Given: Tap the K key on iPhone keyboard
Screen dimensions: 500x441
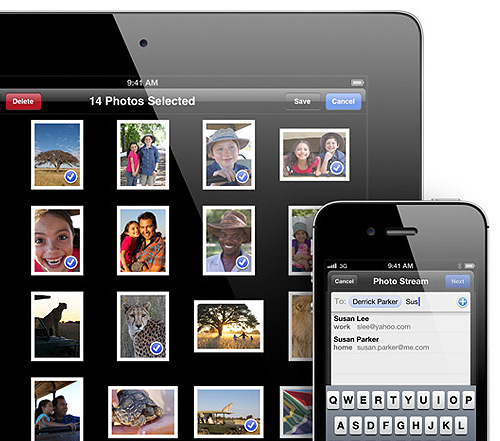Looking at the screenshot, I should pos(446,426).
